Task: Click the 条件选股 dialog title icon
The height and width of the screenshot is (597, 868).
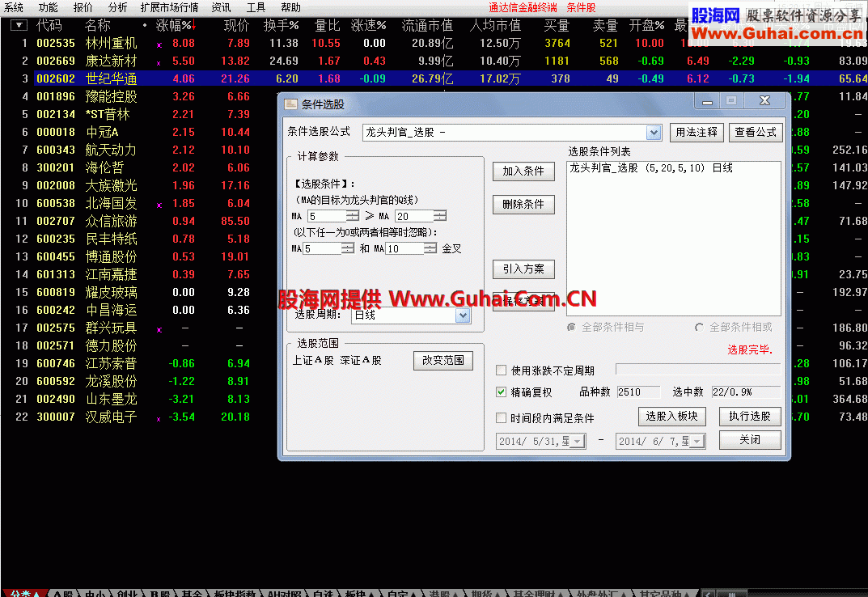Action: (290, 104)
